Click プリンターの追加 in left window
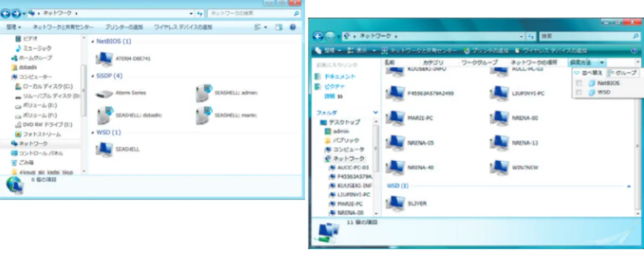 (124, 27)
